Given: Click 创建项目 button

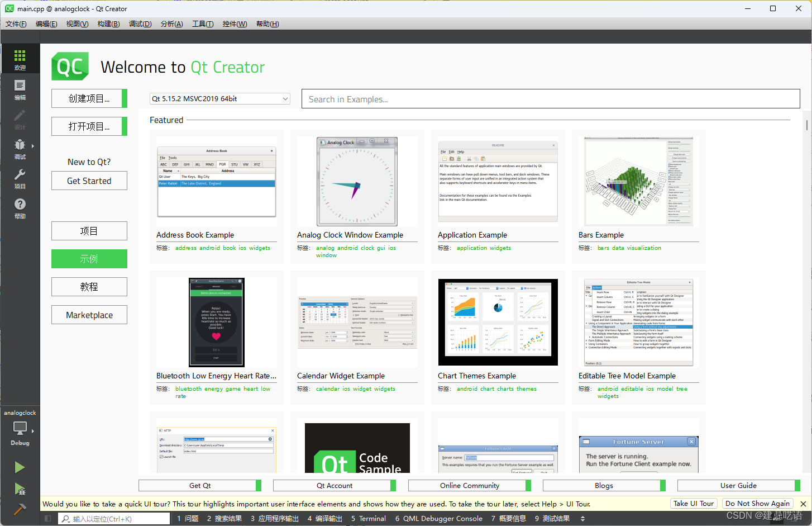Looking at the screenshot, I should pyautogui.click(x=89, y=98).
